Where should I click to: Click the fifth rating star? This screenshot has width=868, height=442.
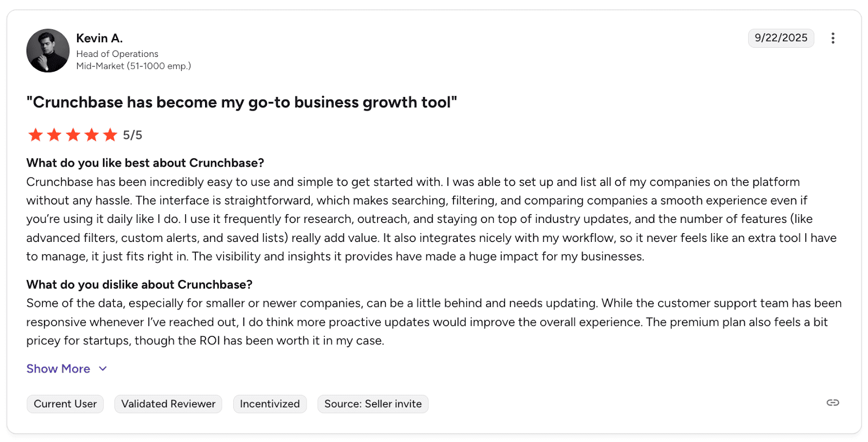click(x=110, y=134)
